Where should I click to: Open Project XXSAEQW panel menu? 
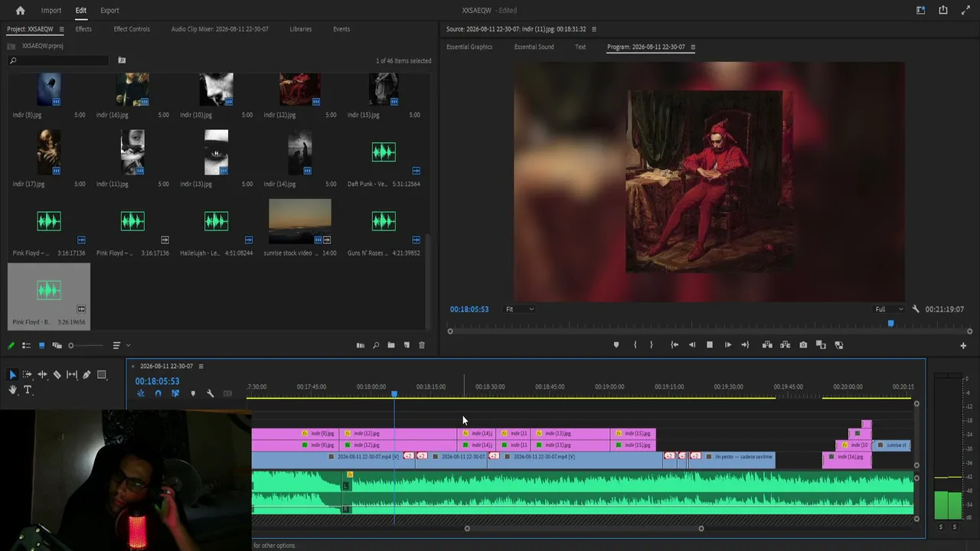click(60, 29)
